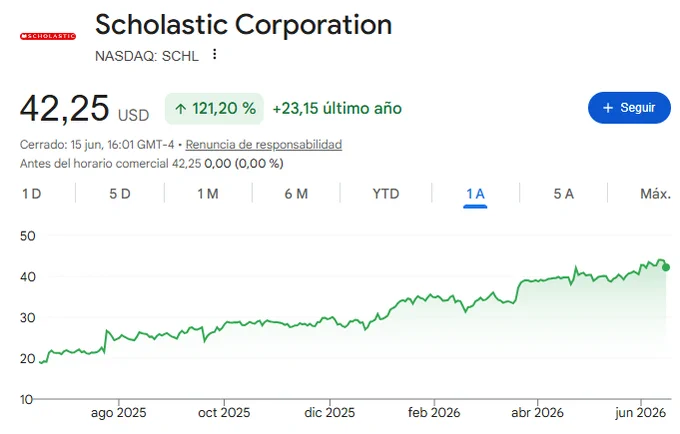The image size is (680, 434).
Task: Click the 42,25 USD price value
Action: 85,108
